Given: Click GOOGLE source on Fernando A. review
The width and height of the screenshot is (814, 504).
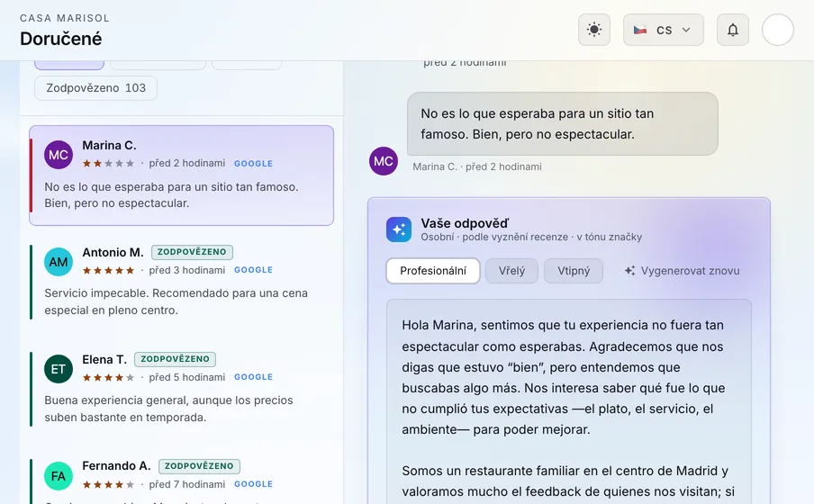Looking at the screenshot, I should [253, 484].
